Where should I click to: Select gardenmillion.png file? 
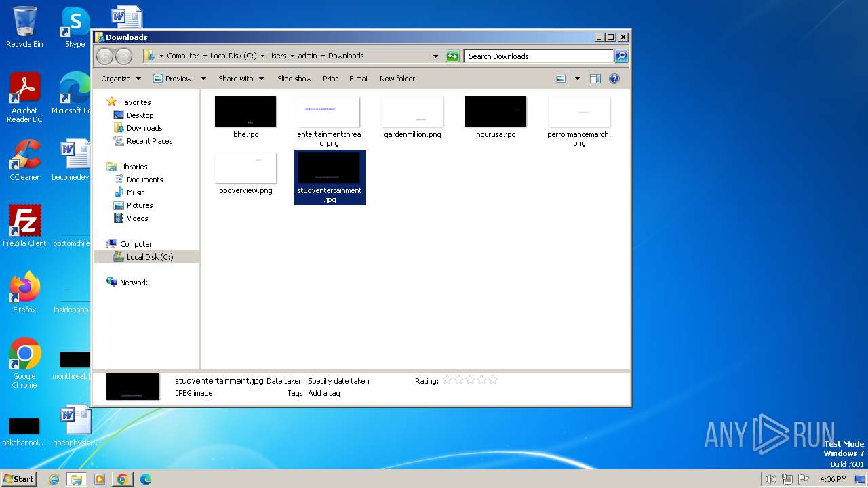tap(412, 117)
